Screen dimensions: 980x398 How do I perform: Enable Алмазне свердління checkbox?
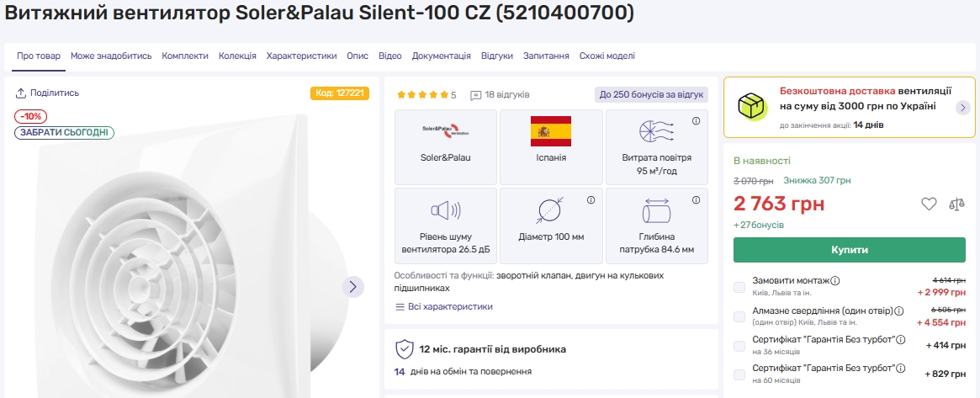click(x=739, y=316)
